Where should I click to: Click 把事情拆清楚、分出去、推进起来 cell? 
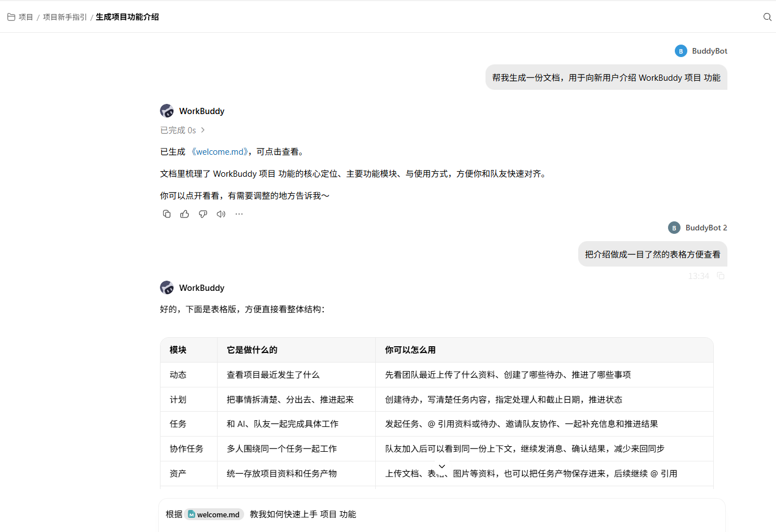(297, 400)
